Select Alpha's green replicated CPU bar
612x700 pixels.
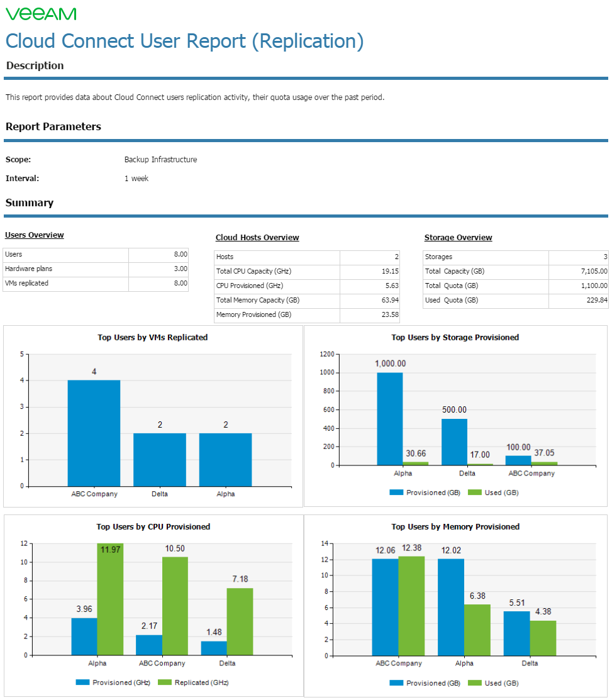click(110, 599)
